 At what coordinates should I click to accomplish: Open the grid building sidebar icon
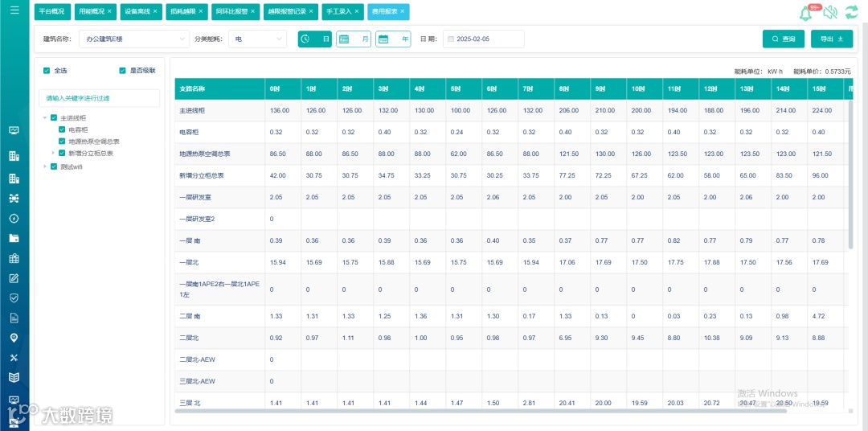point(14,258)
